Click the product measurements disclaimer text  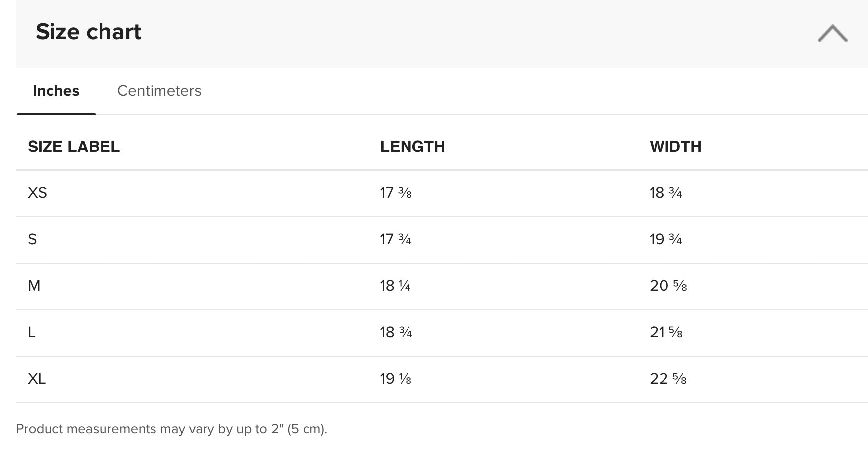point(172,429)
